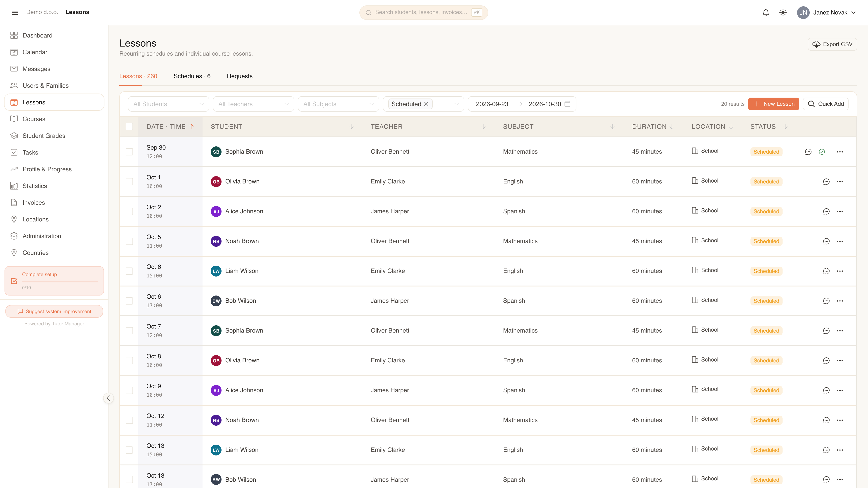Switch to the Requests tab
The image size is (868, 488).
(240, 76)
